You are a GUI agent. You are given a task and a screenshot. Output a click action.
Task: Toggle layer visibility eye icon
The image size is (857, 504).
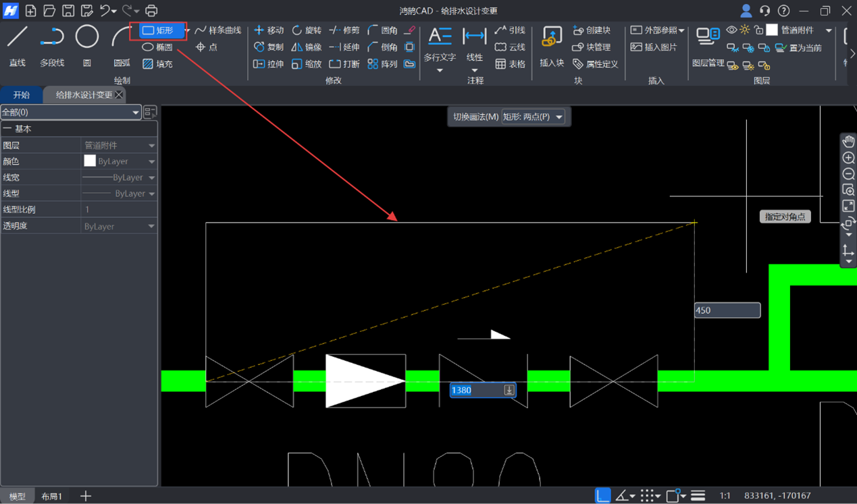(731, 30)
